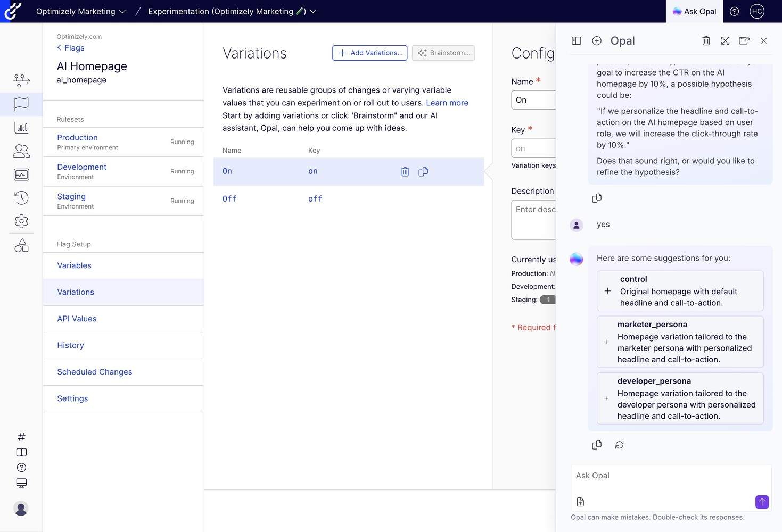The height and width of the screenshot is (532, 782).
Task: Start a new Opal chat with plus icon
Action: (x=597, y=41)
